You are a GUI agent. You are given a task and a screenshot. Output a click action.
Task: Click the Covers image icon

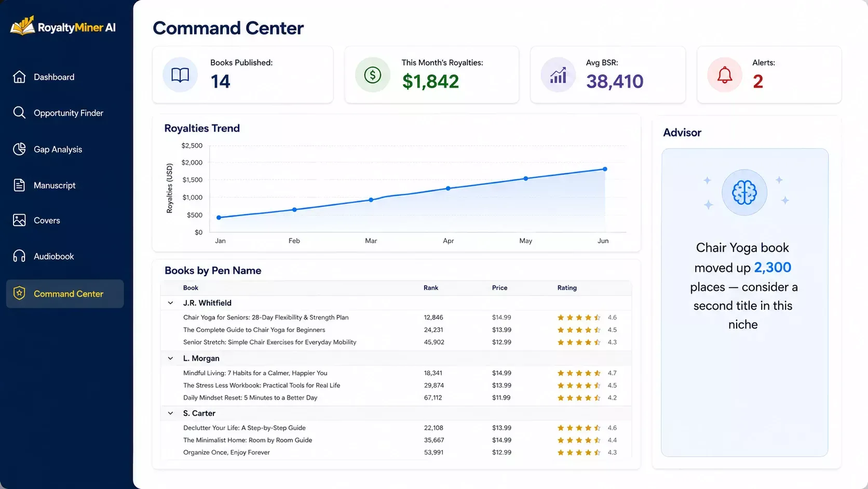(x=19, y=220)
